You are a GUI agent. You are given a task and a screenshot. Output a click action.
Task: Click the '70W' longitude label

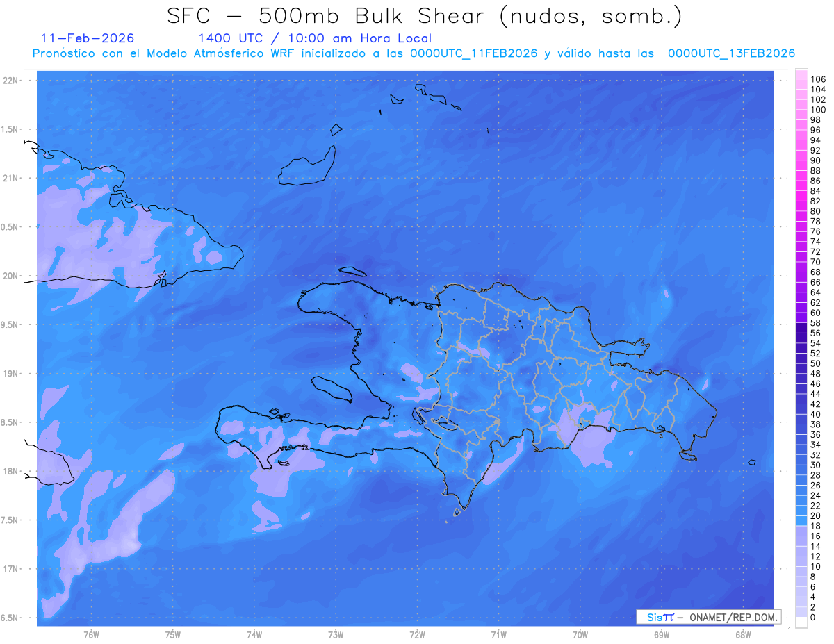580,635
